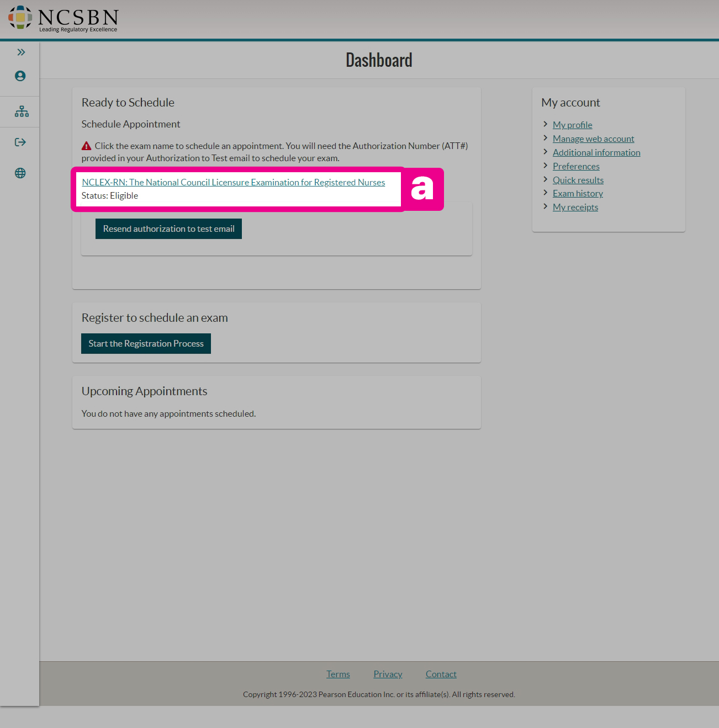Click 'Ready to Schedule' heading
The height and width of the screenshot is (728, 719).
click(128, 103)
